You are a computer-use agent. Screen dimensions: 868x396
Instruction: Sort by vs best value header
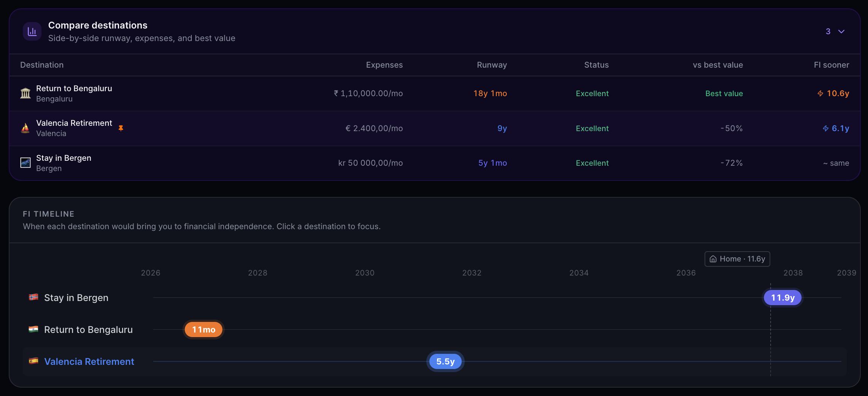point(718,65)
